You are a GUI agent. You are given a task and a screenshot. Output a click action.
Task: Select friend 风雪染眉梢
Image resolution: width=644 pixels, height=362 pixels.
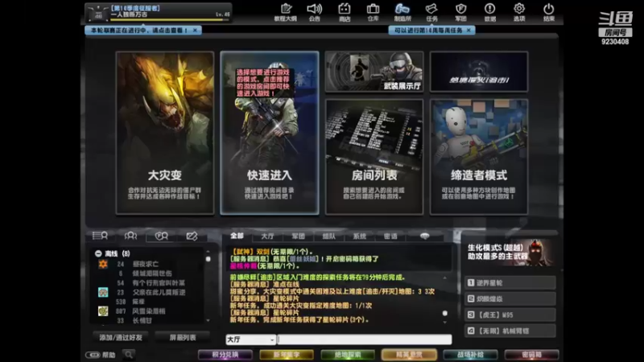[x=151, y=311]
